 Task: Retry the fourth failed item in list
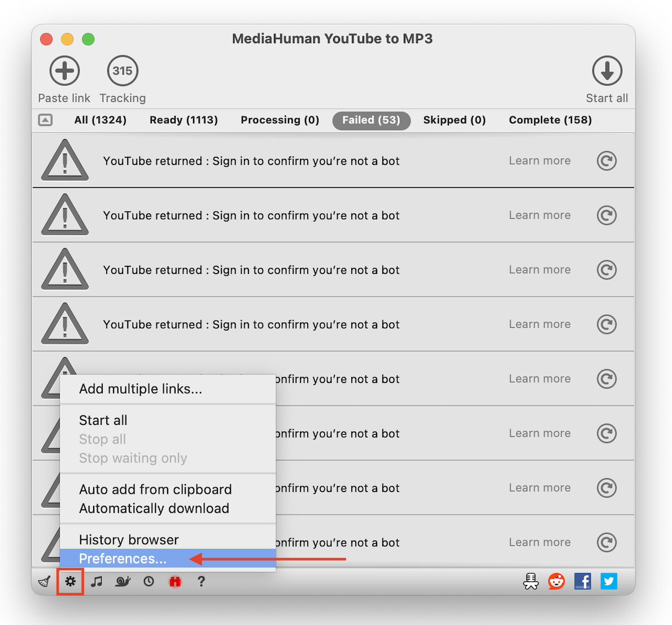pos(607,324)
